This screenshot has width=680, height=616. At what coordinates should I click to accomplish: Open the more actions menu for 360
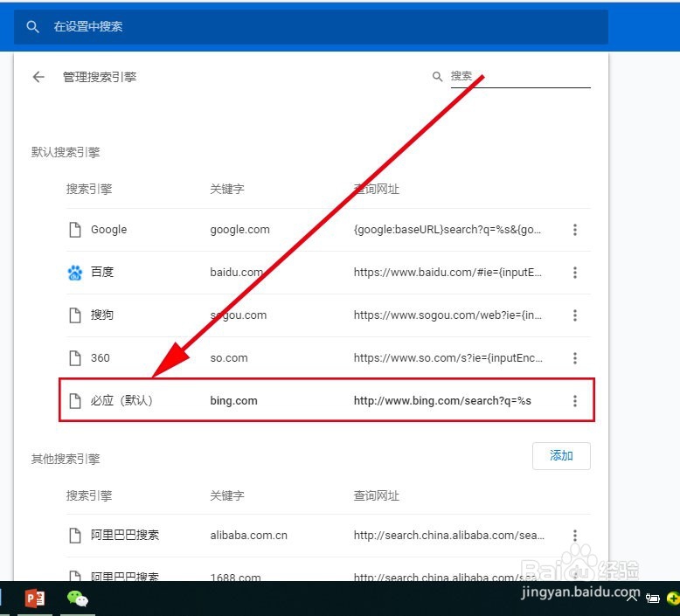tap(574, 358)
